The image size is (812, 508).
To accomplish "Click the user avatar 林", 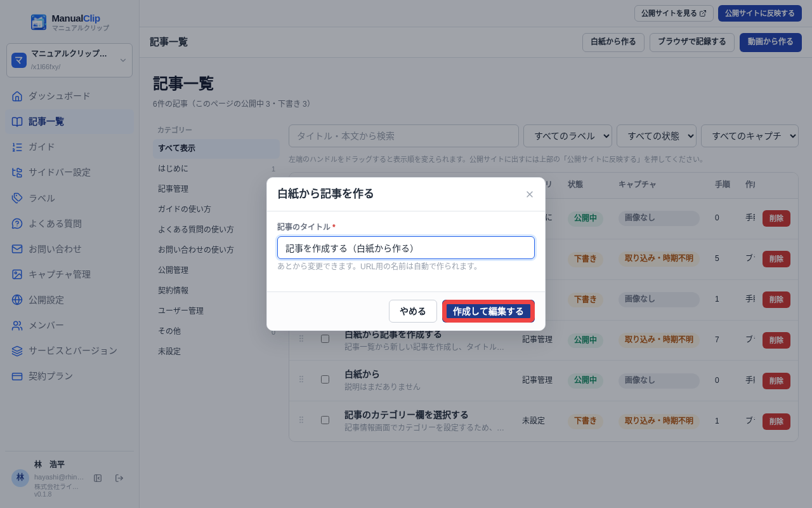I will (x=20, y=478).
